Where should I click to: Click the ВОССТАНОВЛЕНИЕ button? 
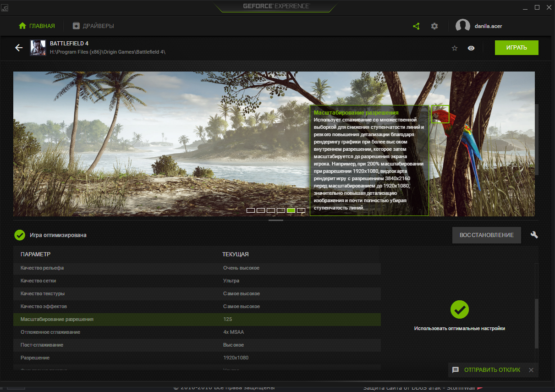point(486,235)
